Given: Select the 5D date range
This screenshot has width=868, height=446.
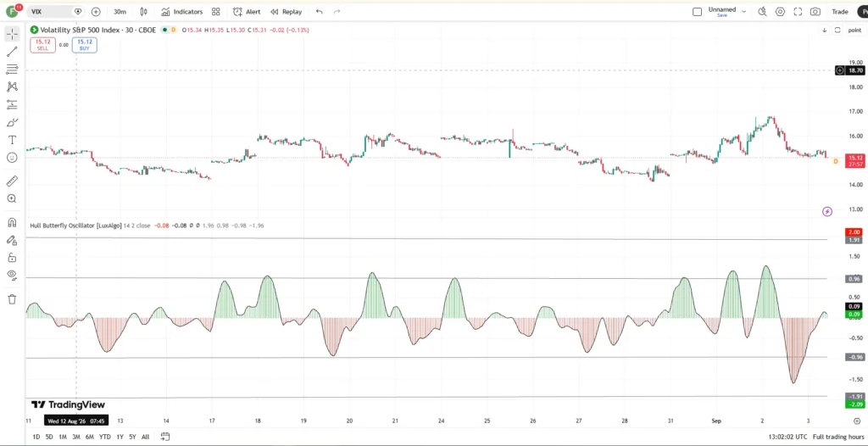Looking at the screenshot, I should (49, 437).
